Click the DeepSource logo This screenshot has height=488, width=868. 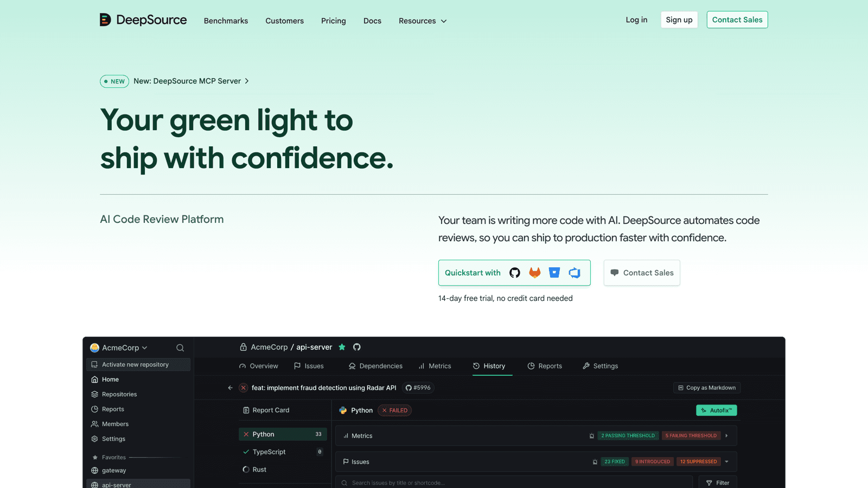(x=143, y=20)
